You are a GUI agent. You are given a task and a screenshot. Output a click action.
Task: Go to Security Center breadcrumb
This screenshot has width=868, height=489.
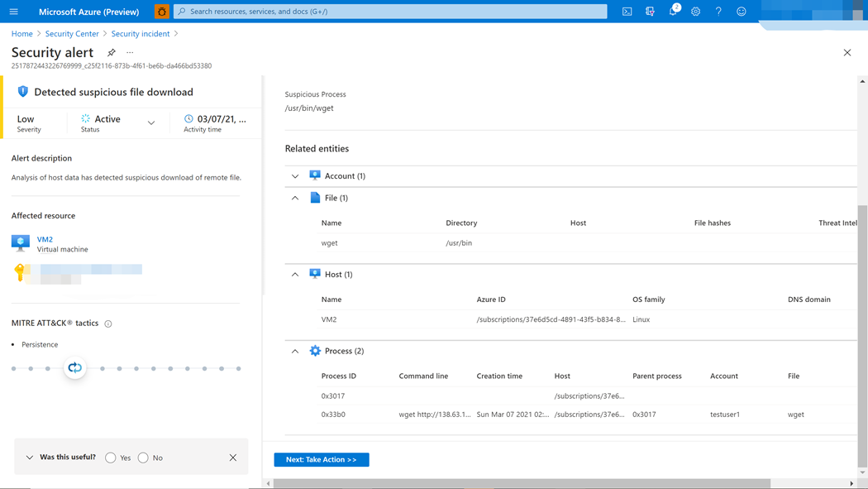tap(72, 34)
